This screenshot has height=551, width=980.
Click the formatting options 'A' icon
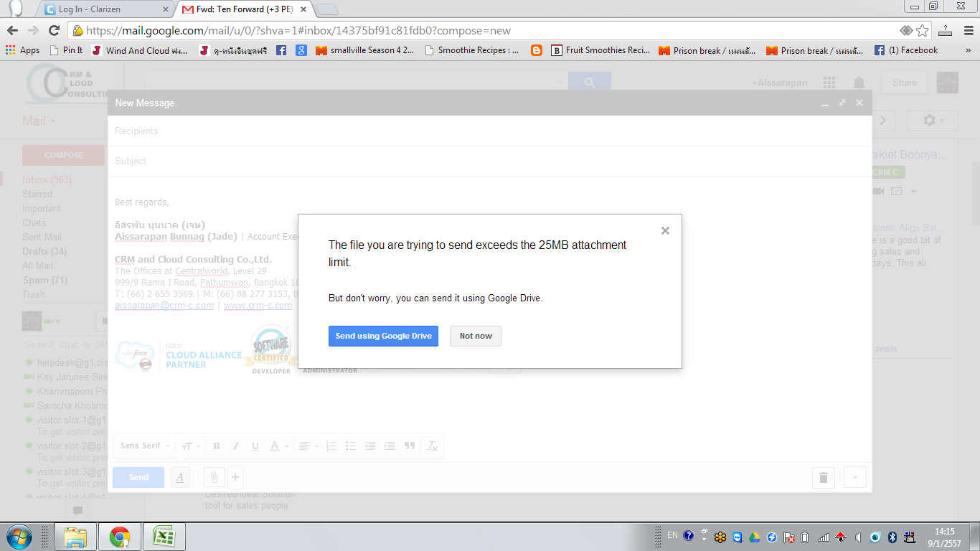point(180,477)
